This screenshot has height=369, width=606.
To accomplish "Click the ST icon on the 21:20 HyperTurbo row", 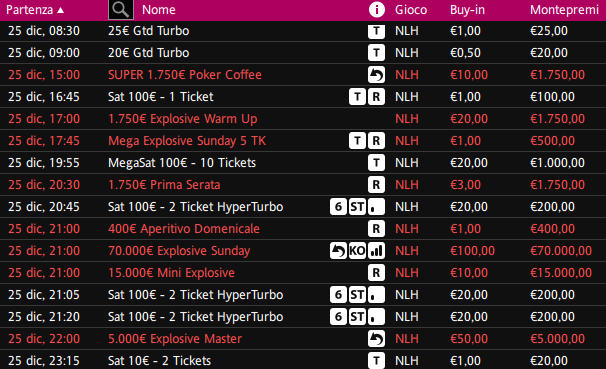I will point(357,318).
